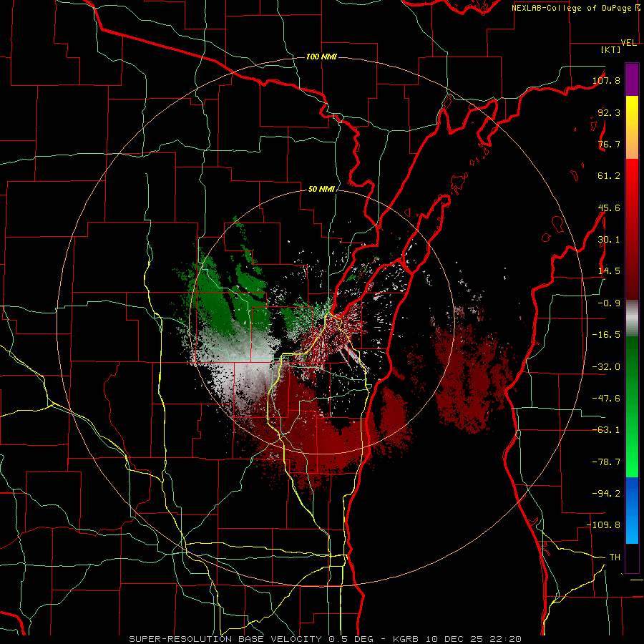Select the 92.3 legend value
This screenshot has height=644, width=644.
(x=609, y=112)
